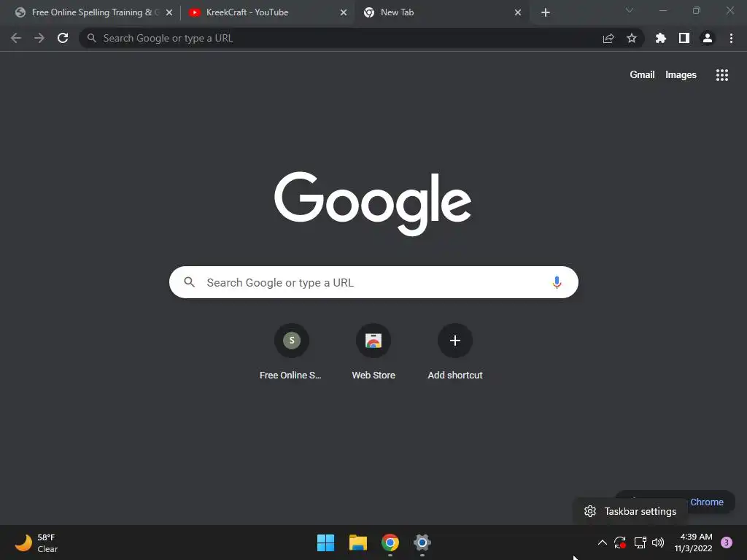747x560 pixels.
Task: Bookmark this tab with the star icon
Action: [632, 38]
